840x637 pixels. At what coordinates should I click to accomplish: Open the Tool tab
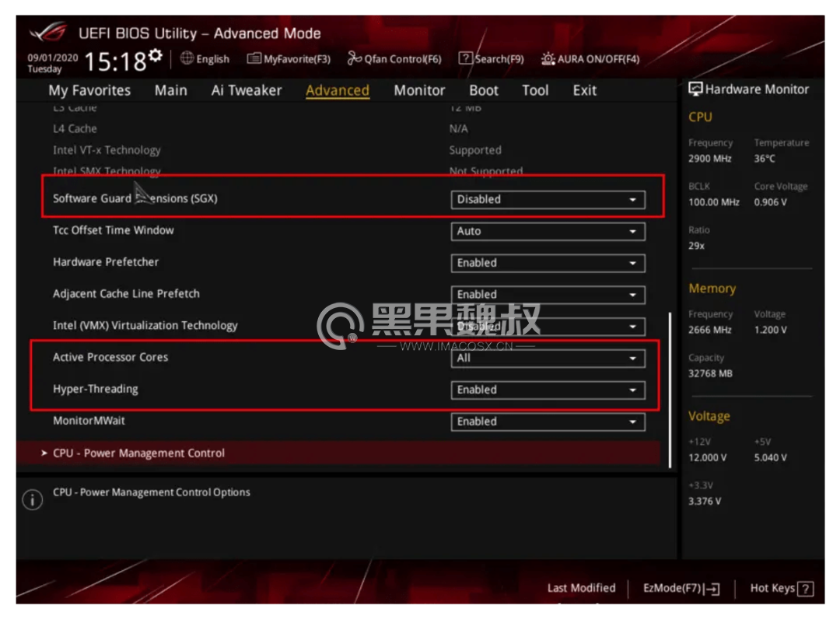[535, 90]
